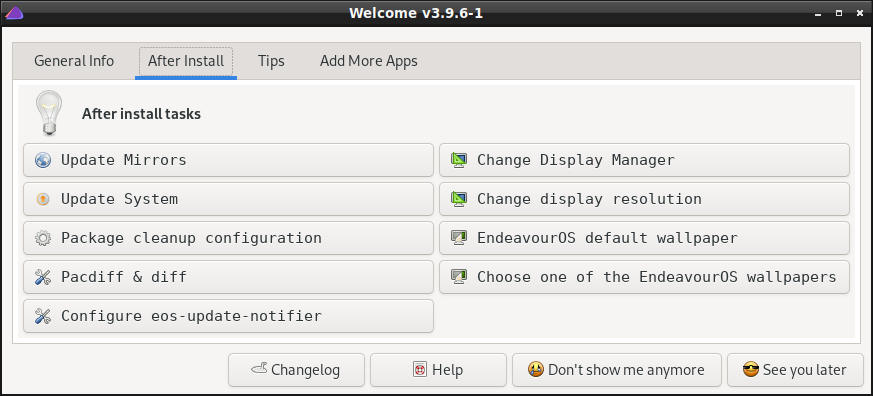Click the See you later button
Viewport: 873px width, 396px height.
[x=796, y=370]
